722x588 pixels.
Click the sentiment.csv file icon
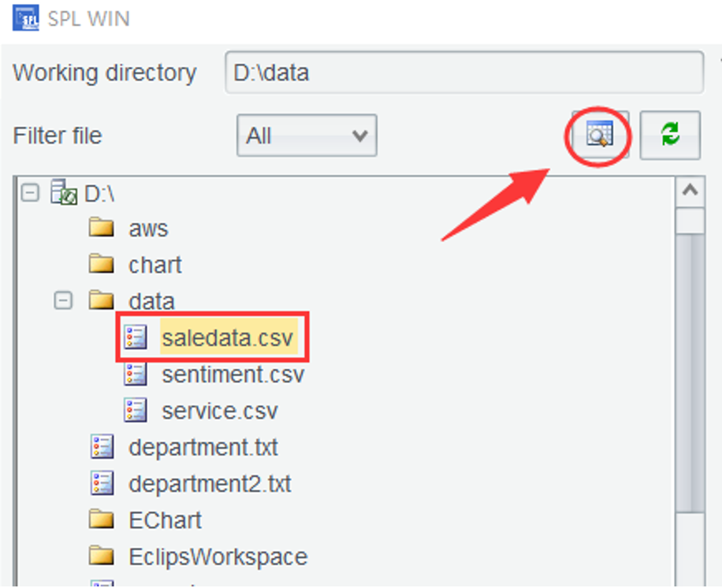click(136, 374)
